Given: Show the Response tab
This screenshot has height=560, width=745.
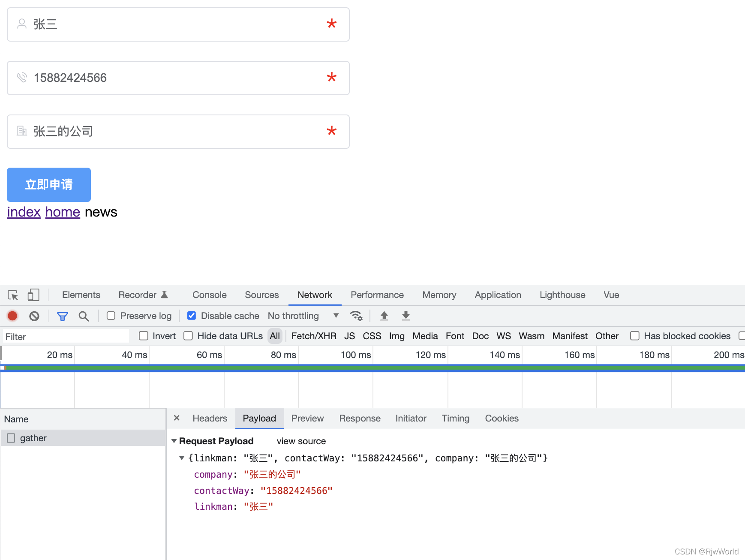Looking at the screenshot, I should tap(360, 418).
